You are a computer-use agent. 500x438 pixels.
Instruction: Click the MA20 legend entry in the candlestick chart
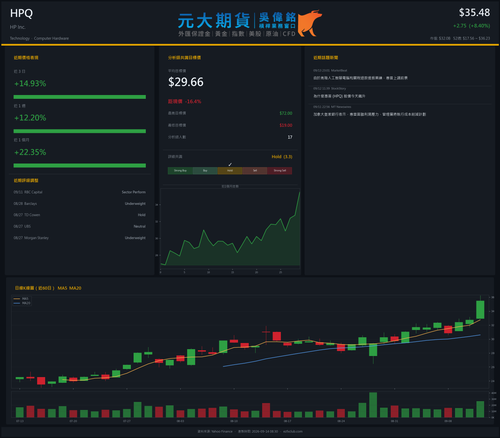click(22, 303)
